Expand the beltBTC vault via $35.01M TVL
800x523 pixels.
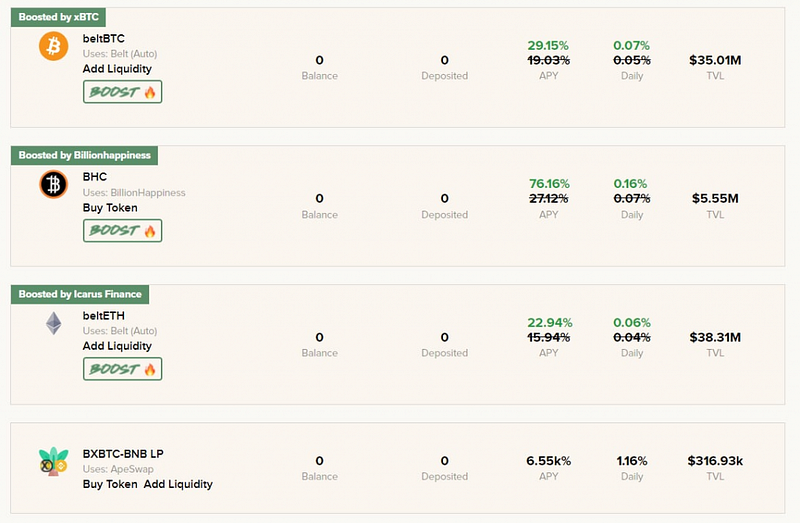click(715, 60)
